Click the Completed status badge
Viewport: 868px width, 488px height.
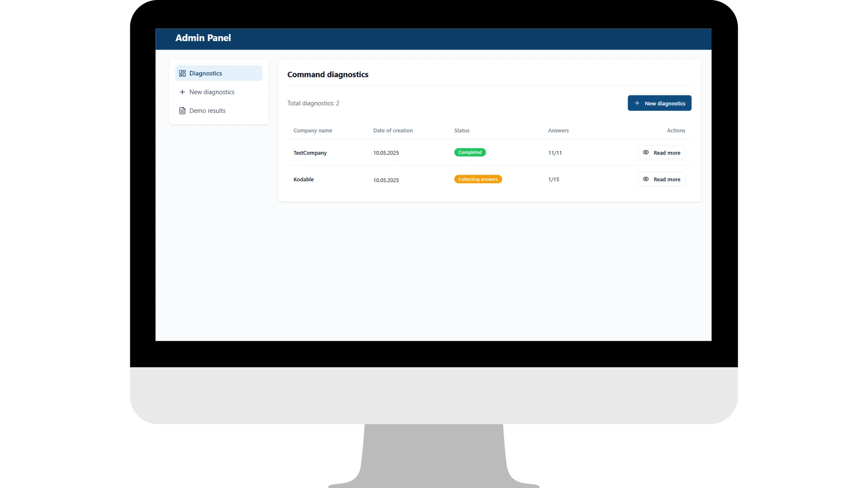(x=470, y=152)
